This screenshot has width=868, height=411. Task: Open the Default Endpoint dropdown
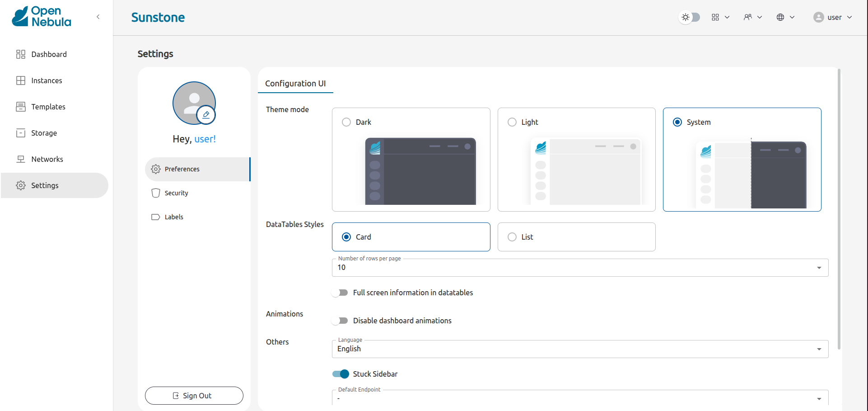tap(819, 398)
